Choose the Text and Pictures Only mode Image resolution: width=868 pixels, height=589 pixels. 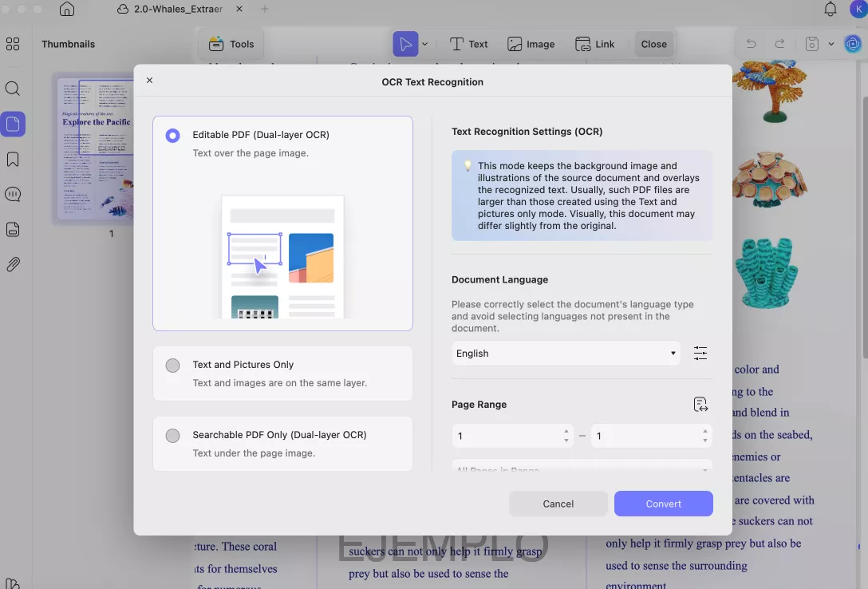[172, 366]
